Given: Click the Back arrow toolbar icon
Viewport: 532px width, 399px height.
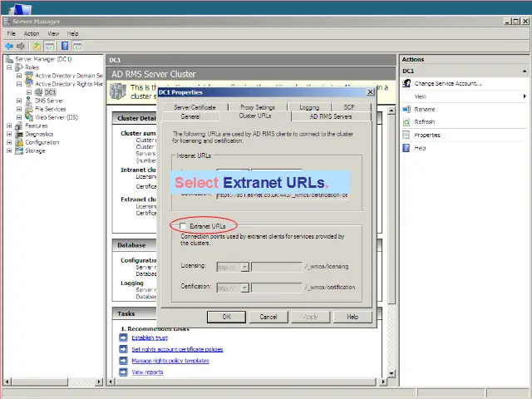Looking at the screenshot, I should 9,47.
